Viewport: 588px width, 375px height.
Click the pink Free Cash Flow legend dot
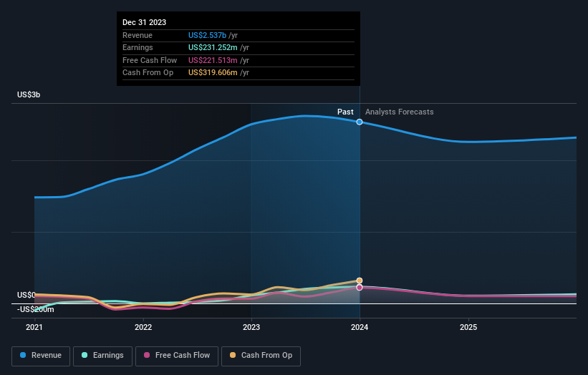tap(147, 355)
